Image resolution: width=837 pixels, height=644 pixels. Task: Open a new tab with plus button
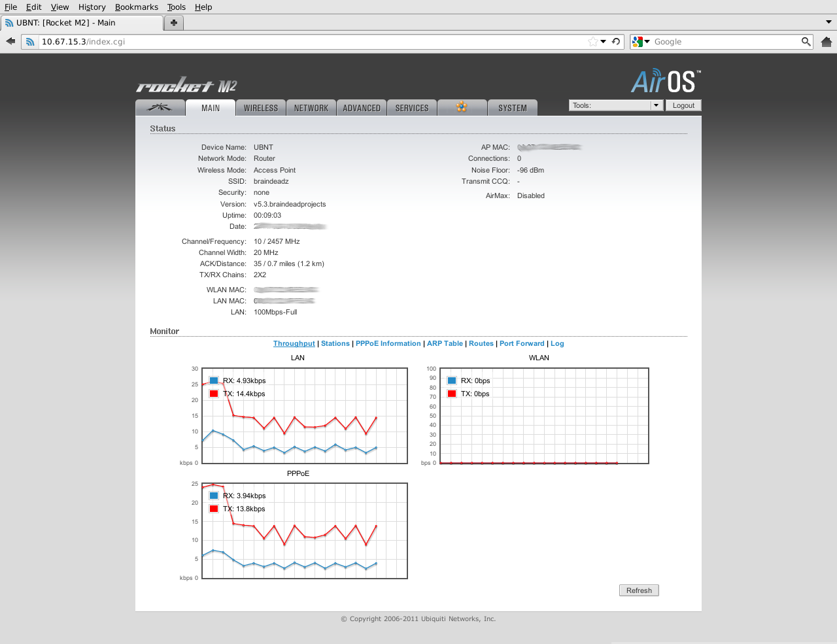tap(174, 23)
